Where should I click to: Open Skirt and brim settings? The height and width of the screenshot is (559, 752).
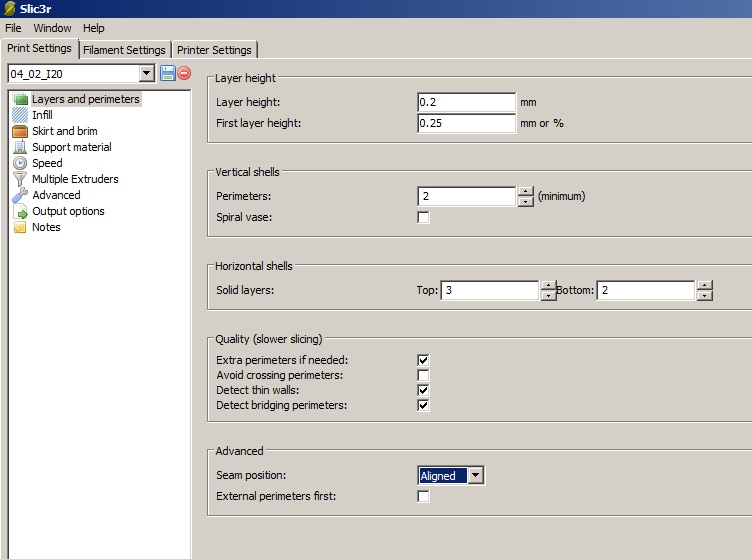(x=64, y=131)
